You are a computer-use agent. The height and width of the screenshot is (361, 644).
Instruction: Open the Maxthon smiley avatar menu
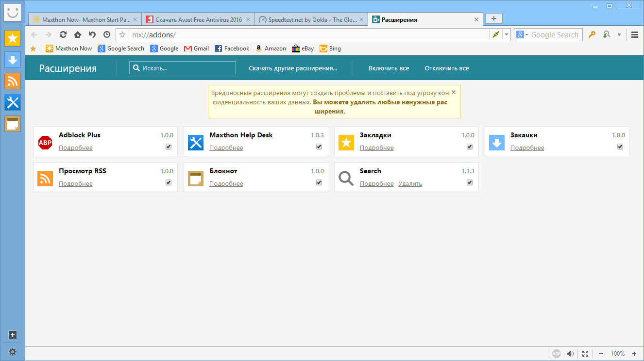[13, 13]
